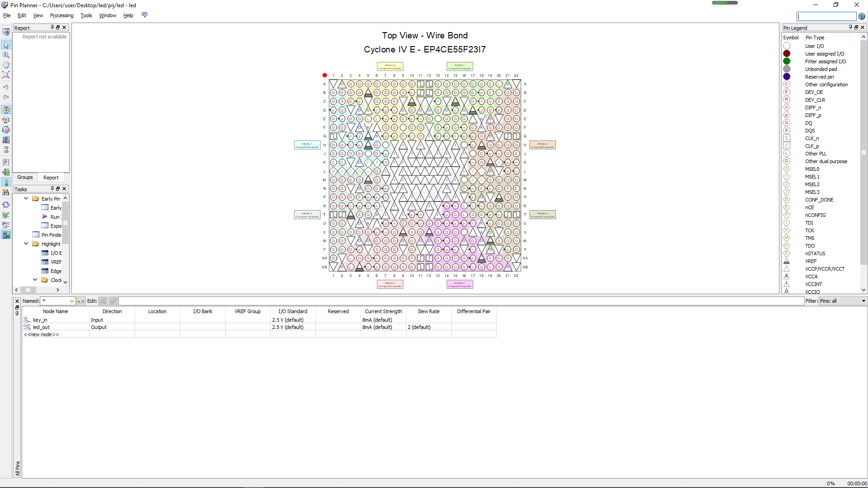Open the Processing menu
Viewport: 868px width, 488px height.
[61, 15]
